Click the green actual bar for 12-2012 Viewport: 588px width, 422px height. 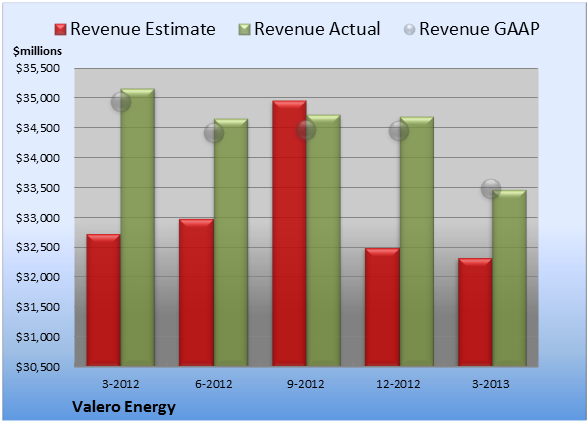416,242
